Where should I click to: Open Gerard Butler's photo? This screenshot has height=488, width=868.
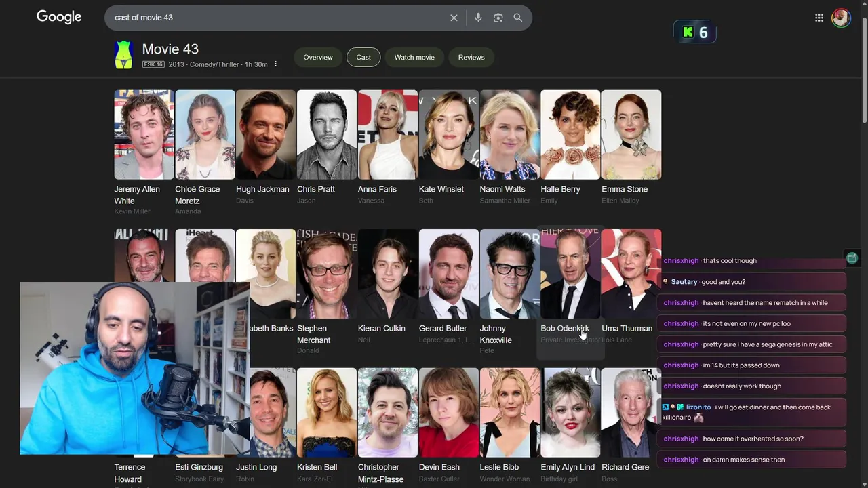pyautogui.click(x=448, y=274)
